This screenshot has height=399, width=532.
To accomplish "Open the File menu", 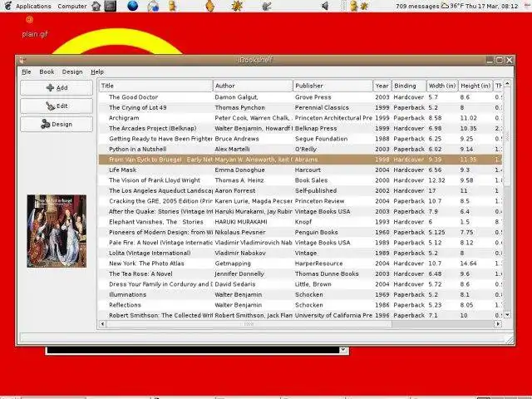I will (x=26, y=71).
